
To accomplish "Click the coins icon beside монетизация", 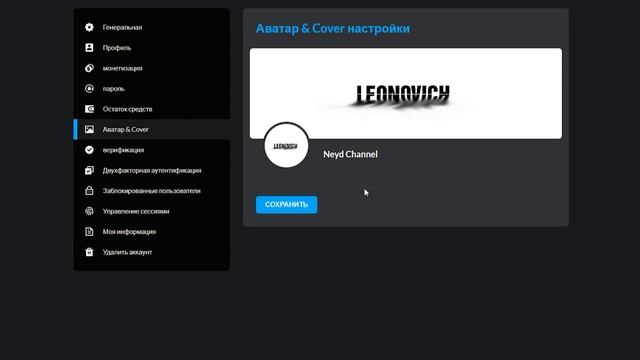I will click(x=89, y=68).
